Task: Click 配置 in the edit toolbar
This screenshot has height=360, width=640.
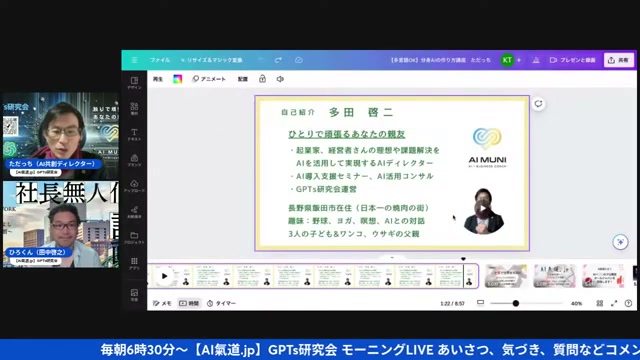Action: pyautogui.click(x=243, y=79)
